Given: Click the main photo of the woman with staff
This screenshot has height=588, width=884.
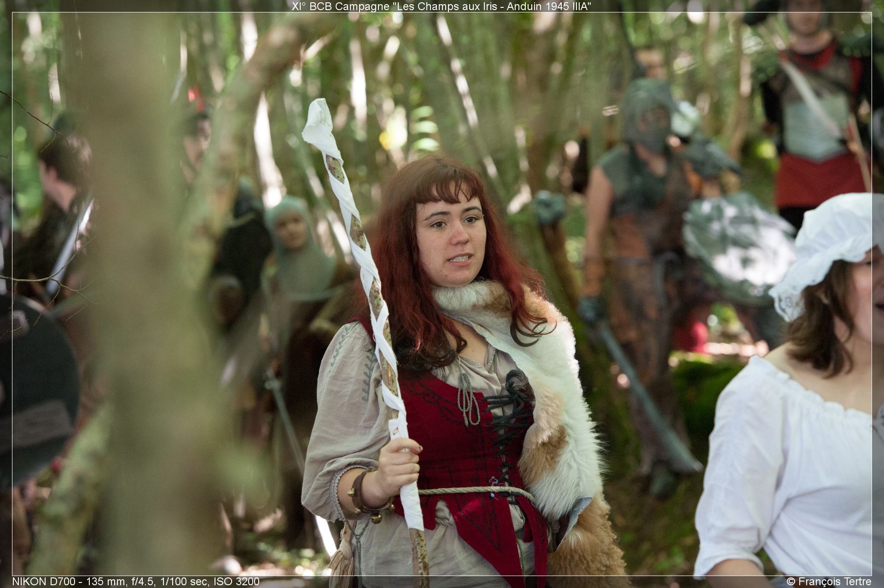Looking at the screenshot, I should coord(442,294).
